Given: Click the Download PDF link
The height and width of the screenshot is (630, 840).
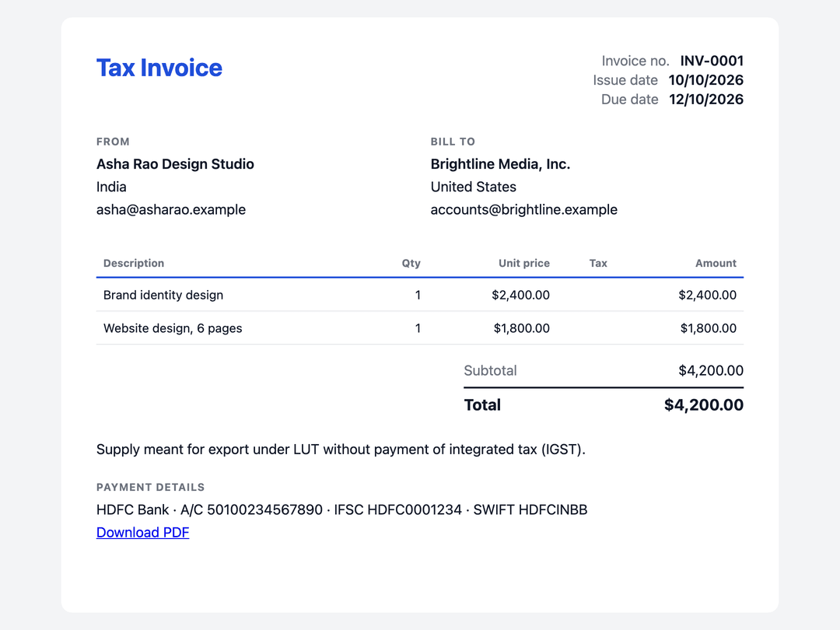Looking at the screenshot, I should 142,533.
